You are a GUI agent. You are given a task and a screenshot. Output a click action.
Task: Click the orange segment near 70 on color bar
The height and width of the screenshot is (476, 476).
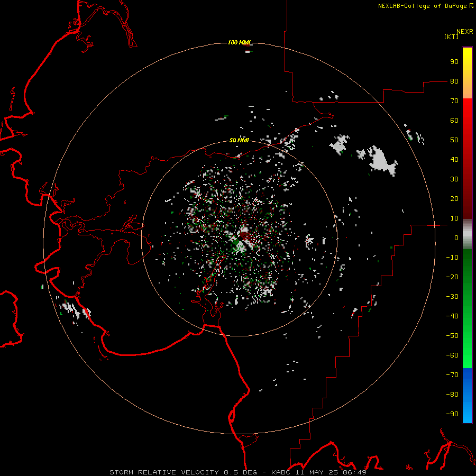[467, 91]
